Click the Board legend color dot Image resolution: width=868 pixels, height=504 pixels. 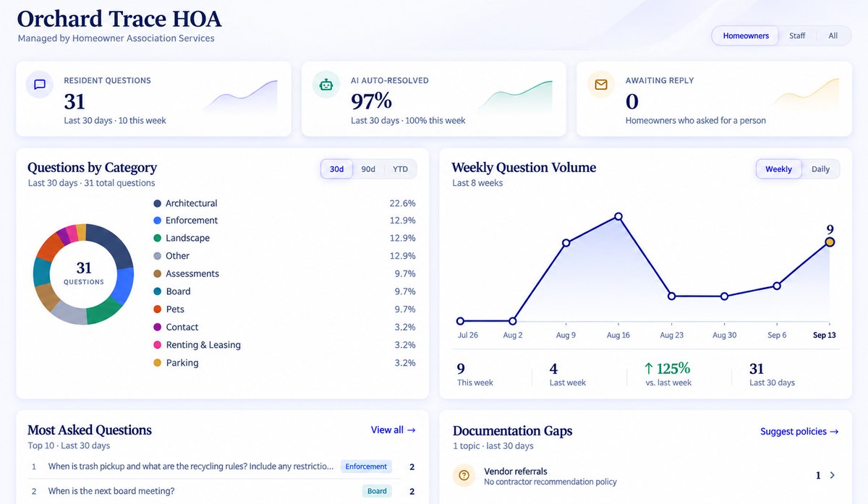click(x=157, y=291)
